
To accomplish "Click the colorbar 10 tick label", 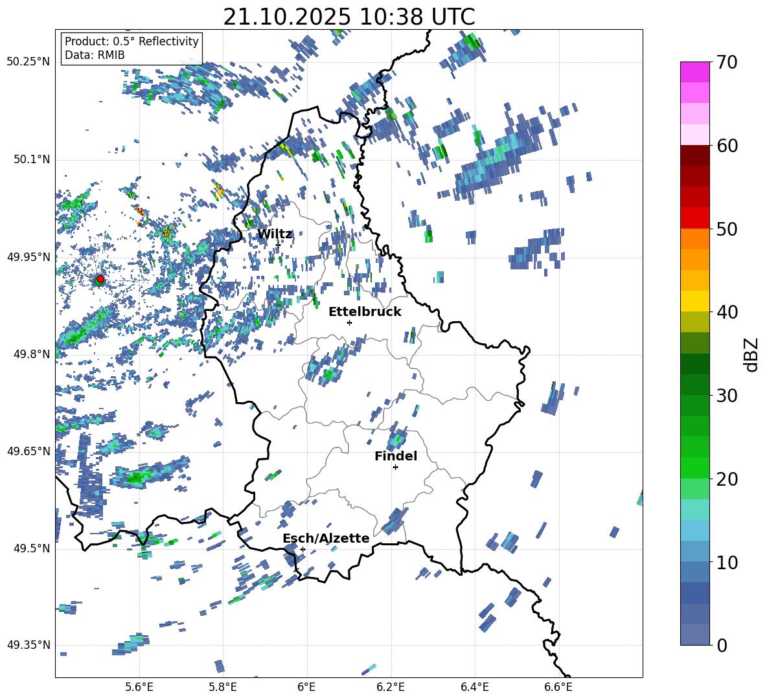I will point(727,562).
